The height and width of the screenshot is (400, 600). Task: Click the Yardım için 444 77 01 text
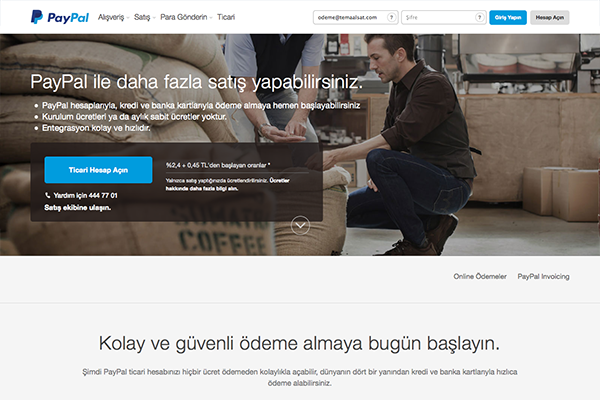85,195
